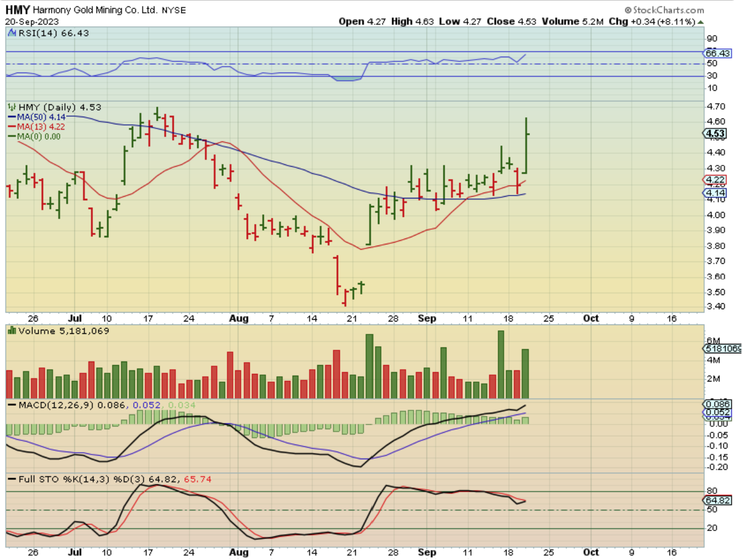742x560 pixels.
Task: Click the 4.70 price axis label
Action: tap(717, 107)
